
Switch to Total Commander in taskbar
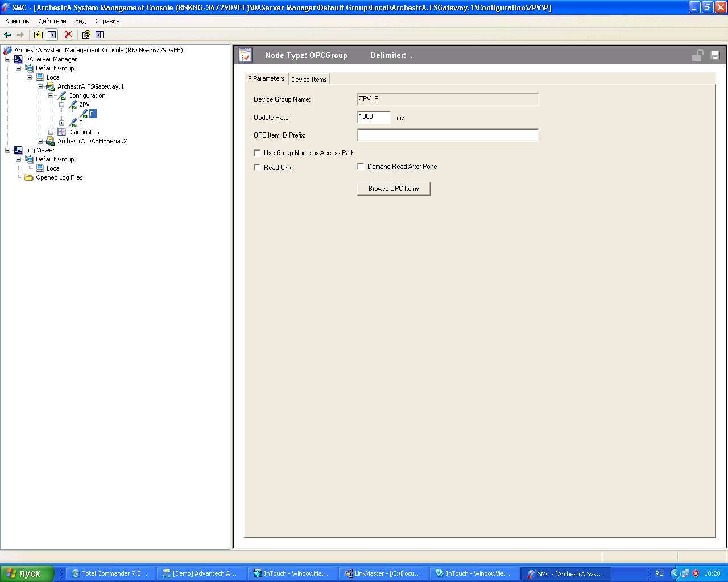tap(109, 573)
